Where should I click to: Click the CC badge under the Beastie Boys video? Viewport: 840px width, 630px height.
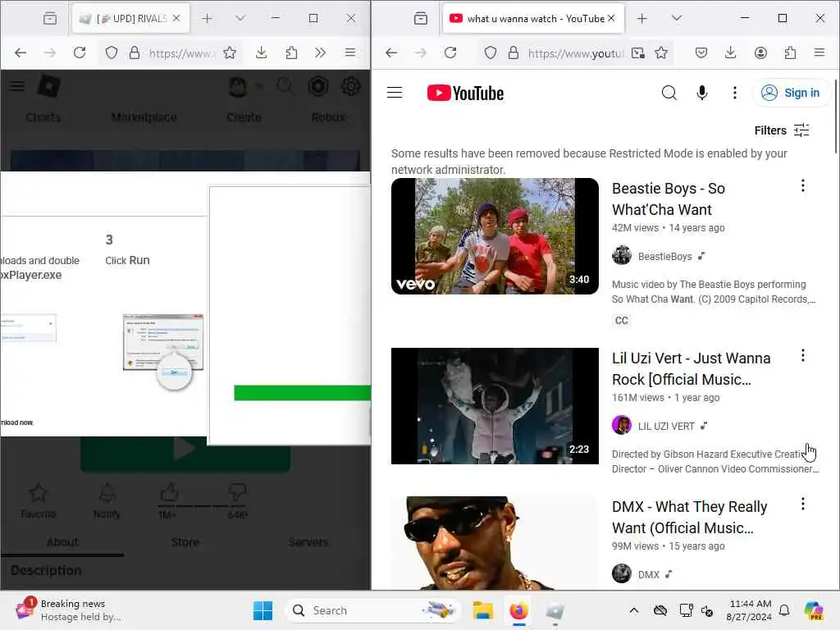[x=622, y=321]
